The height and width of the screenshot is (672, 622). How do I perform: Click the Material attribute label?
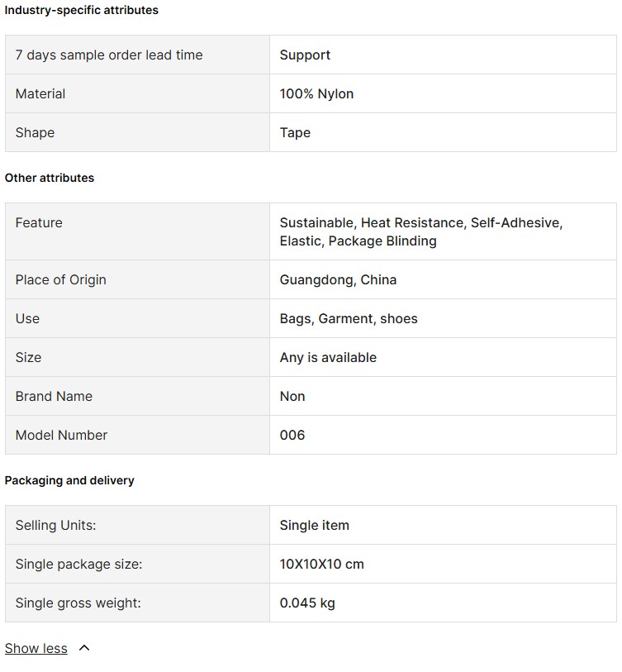tap(40, 94)
